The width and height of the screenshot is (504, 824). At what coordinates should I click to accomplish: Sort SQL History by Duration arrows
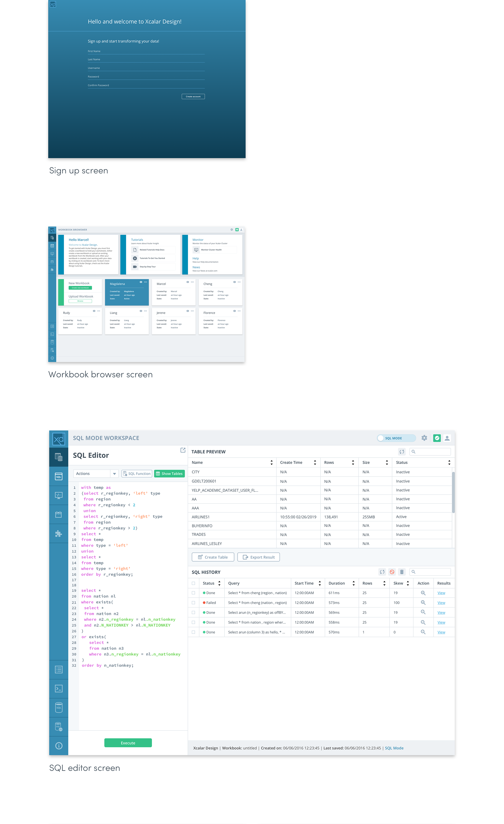pos(354,583)
